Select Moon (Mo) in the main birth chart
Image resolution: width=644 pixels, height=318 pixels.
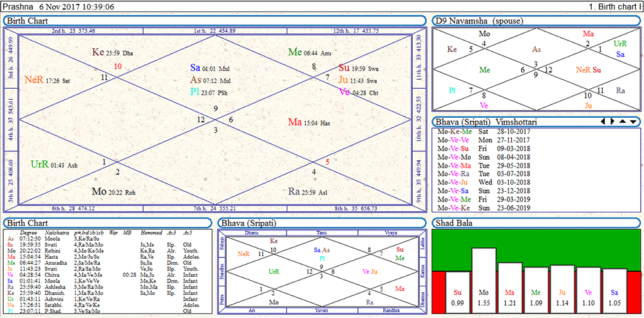point(99,191)
